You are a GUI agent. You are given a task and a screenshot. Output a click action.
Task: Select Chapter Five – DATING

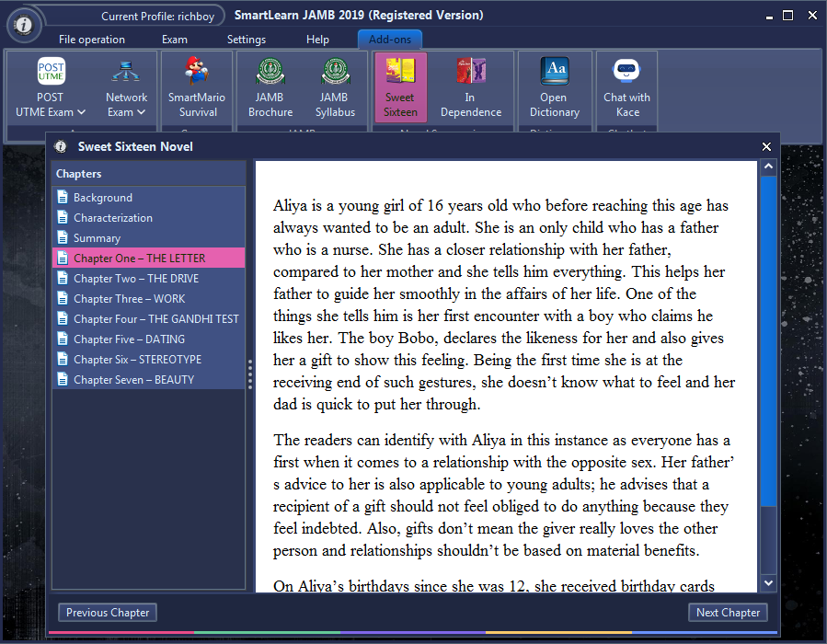[x=149, y=339]
